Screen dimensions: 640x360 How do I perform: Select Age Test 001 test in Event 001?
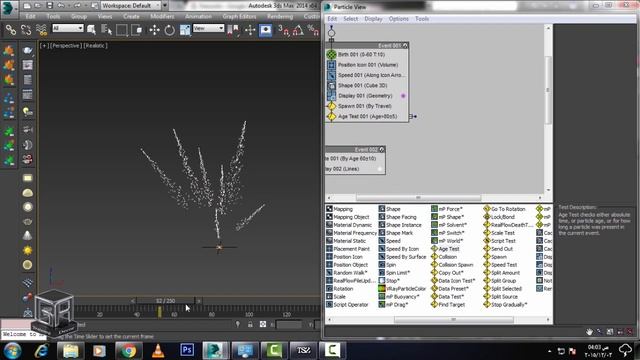pos(367,116)
